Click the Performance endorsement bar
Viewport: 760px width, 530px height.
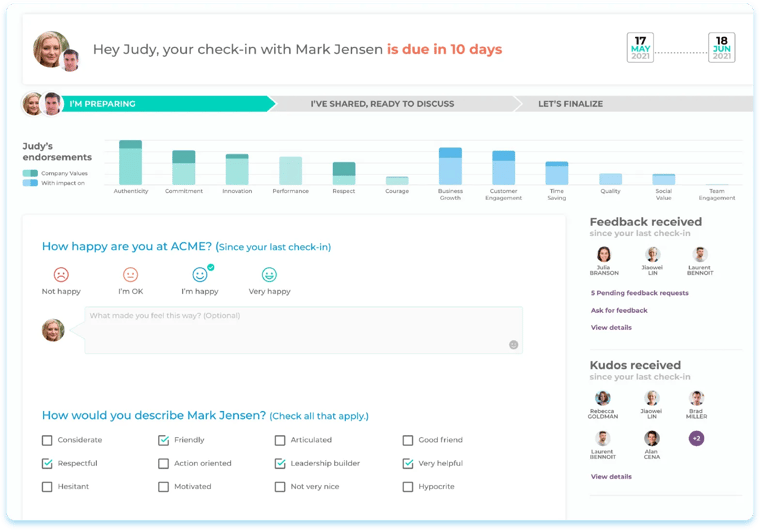coord(290,171)
